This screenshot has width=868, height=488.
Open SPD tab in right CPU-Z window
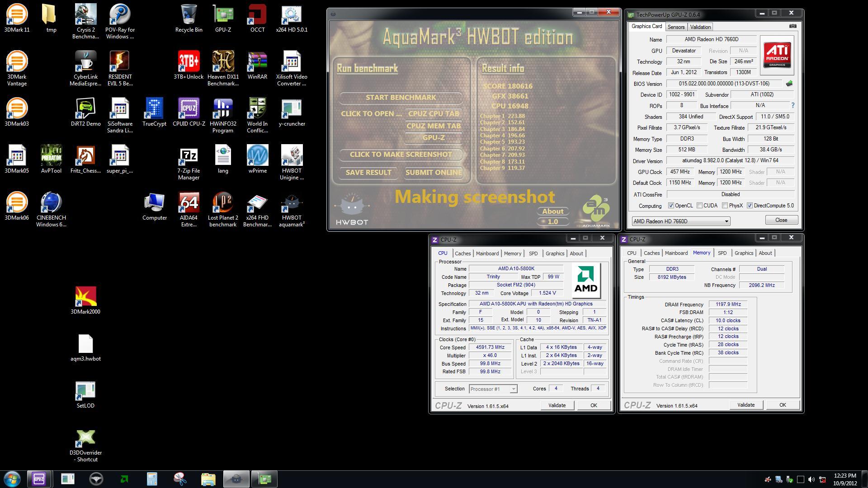point(722,253)
